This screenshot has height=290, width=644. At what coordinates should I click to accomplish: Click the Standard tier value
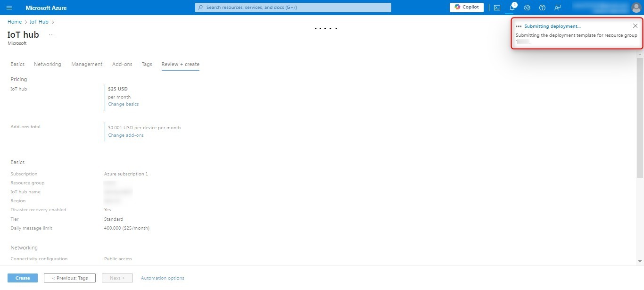click(114, 219)
